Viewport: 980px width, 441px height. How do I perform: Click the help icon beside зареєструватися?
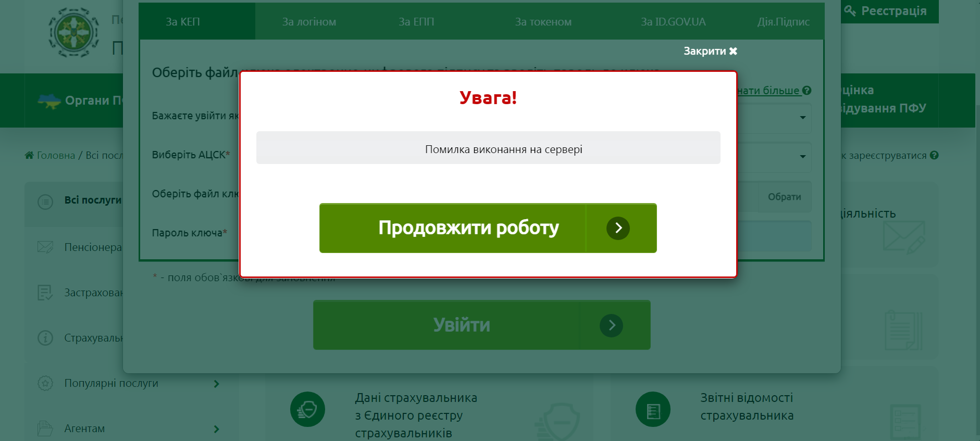coord(934,155)
